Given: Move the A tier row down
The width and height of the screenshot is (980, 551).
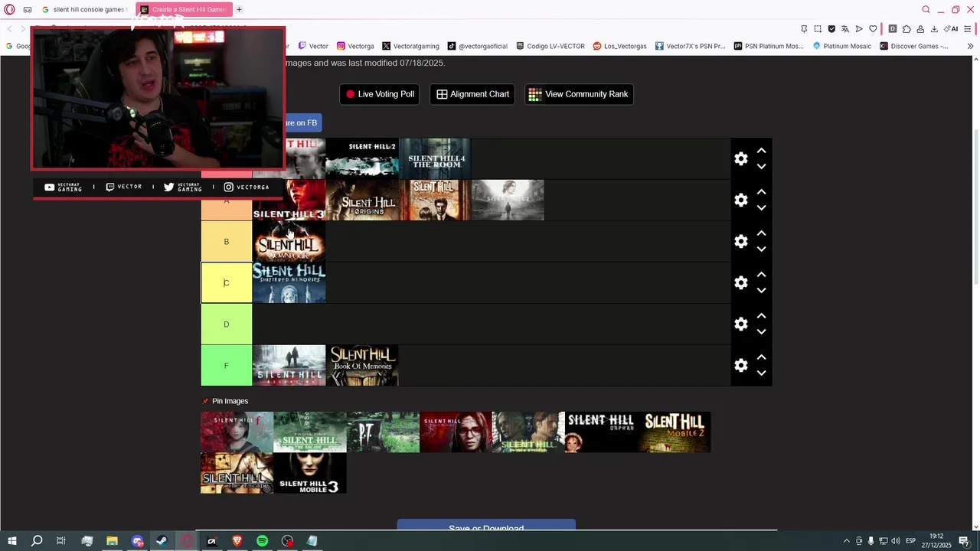Looking at the screenshot, I should point(761,207).
